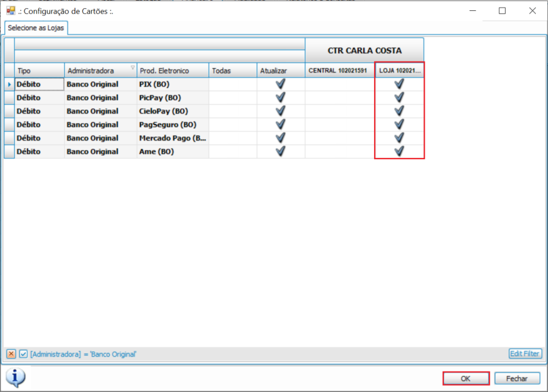Toggle LOJA check for Ame (BO)
This screenshot has height=392, width=548.
399,151
